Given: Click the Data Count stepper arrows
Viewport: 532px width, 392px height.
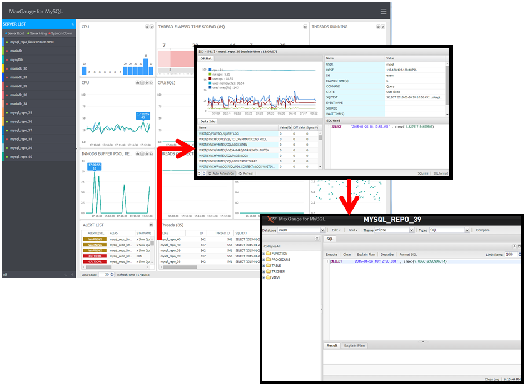Looking at the screenshot, I should pyautogui.click(x=112, y=275).
